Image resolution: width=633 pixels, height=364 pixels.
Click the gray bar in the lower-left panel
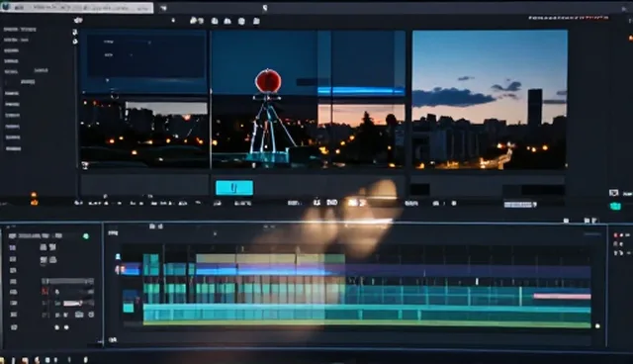pyautogui.click(x=68, y=281)
